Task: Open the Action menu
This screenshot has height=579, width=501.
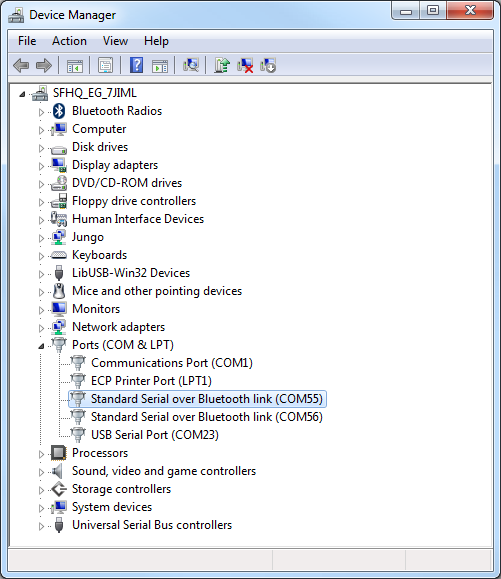Action: [69, 41]
